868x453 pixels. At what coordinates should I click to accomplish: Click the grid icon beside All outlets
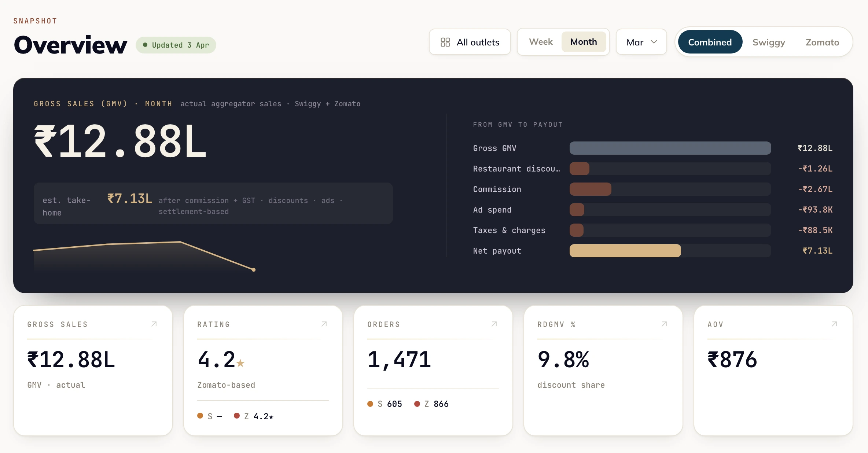pos(445,42)
